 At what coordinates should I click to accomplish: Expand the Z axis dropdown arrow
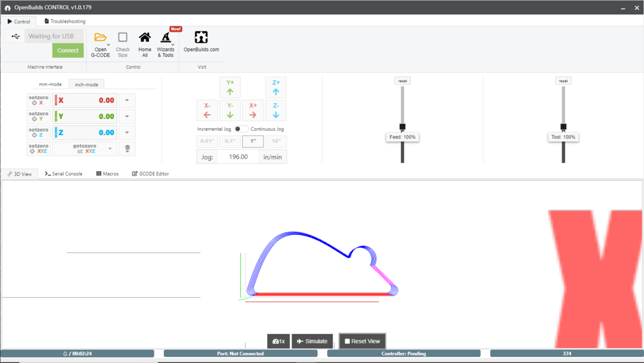click(127, 133)
